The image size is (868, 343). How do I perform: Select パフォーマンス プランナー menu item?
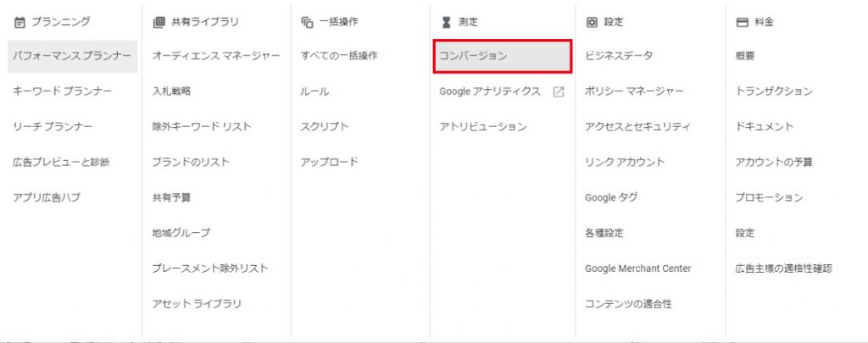pos(73,56)
